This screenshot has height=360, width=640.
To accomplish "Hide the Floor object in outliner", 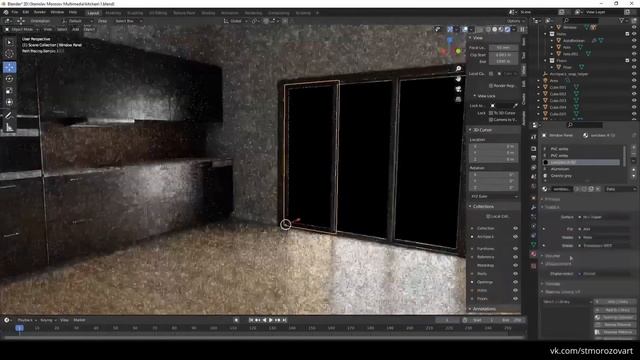I will point(634,67).
